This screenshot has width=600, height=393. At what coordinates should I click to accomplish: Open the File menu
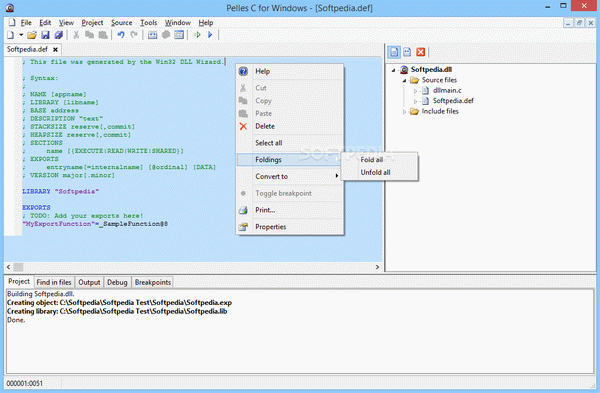[x=26, y=23]
